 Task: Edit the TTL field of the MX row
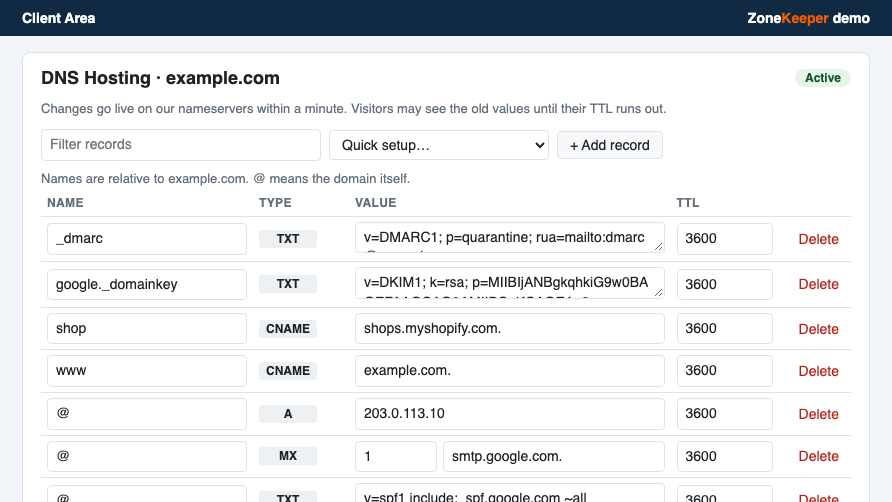coord(725,456)
